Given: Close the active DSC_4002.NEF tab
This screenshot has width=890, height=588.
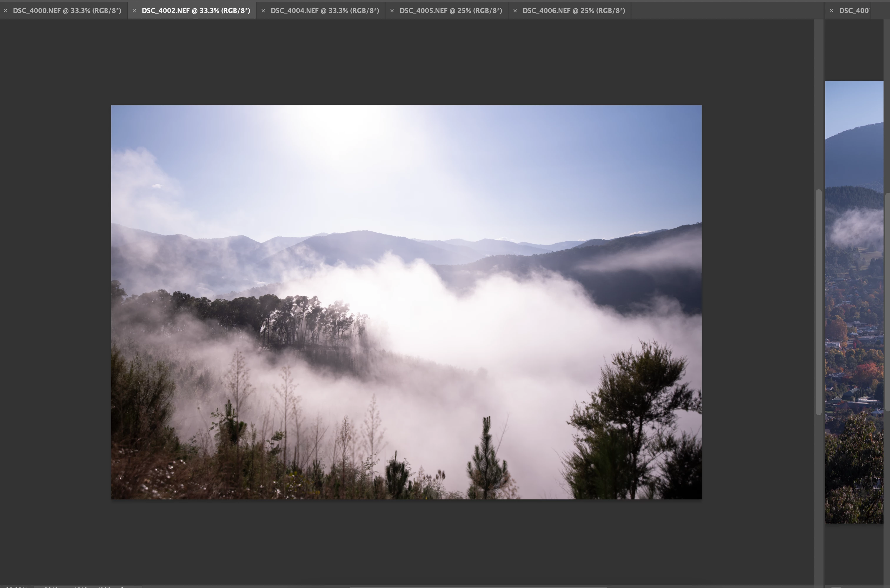Looking at the screenshot, I should [134, 11].
